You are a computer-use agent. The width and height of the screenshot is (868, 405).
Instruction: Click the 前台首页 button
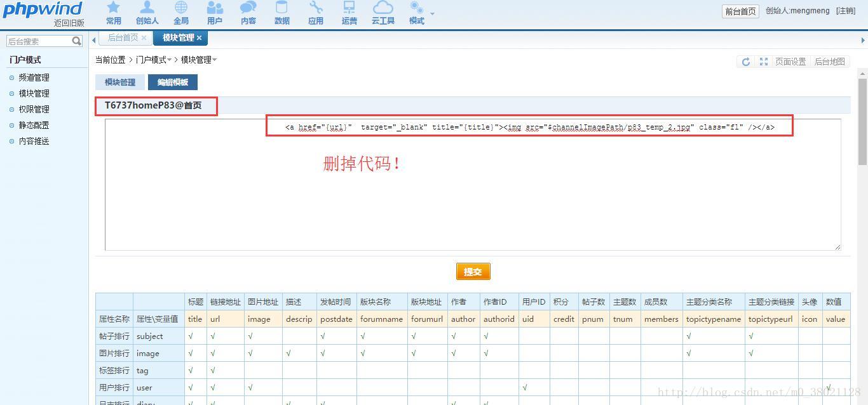pos(740,11)
